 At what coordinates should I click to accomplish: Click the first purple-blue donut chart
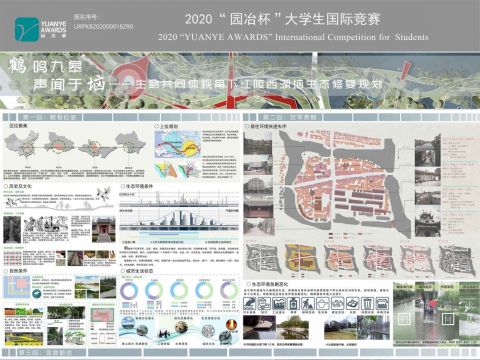pos(129,290)
